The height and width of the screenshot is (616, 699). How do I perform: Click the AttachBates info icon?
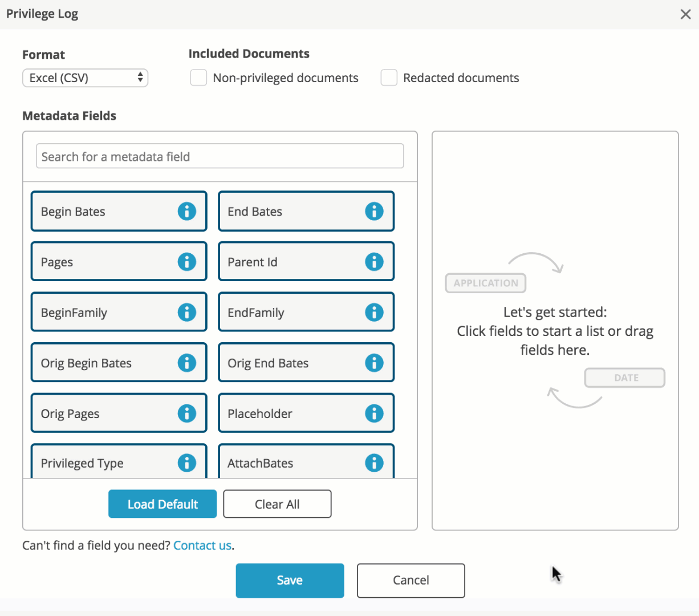374,463
